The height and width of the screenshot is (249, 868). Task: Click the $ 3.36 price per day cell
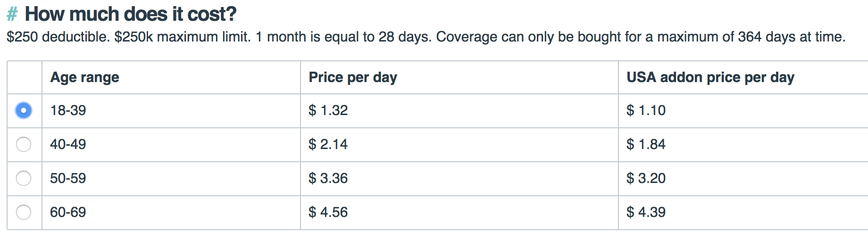coord(459,178)
